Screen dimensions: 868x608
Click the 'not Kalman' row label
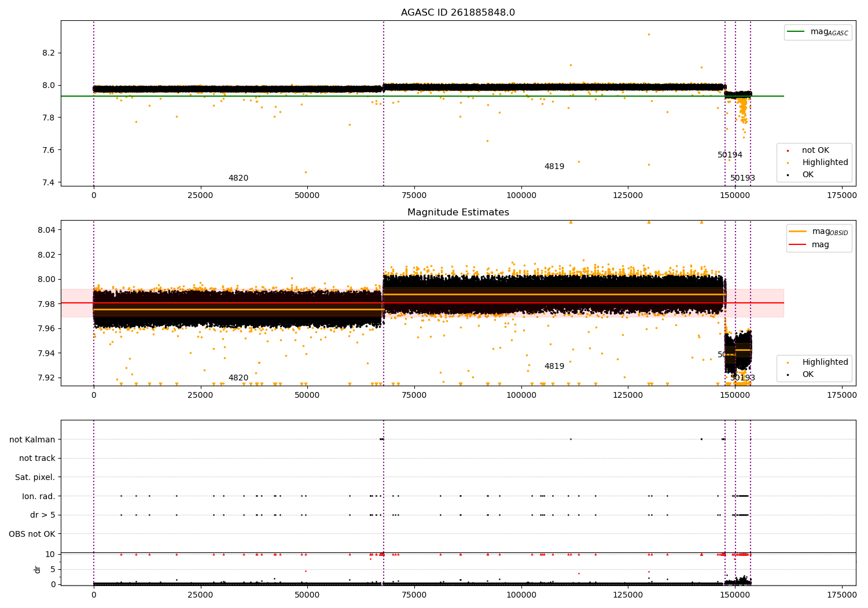point(32,439)
